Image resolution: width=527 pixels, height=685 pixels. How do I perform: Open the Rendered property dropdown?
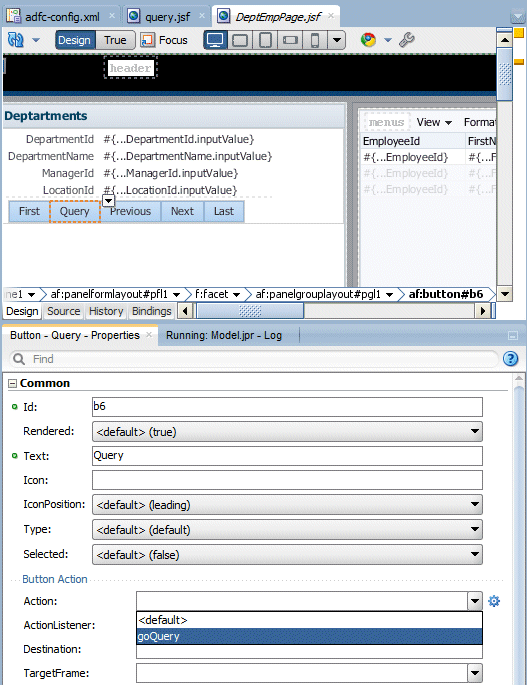click(x=287, y=432)
